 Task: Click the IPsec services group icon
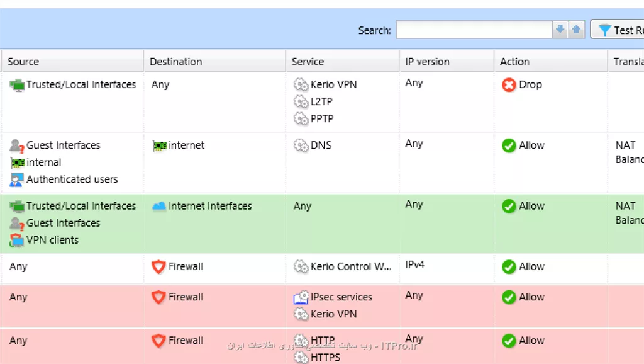coord(301,297)
